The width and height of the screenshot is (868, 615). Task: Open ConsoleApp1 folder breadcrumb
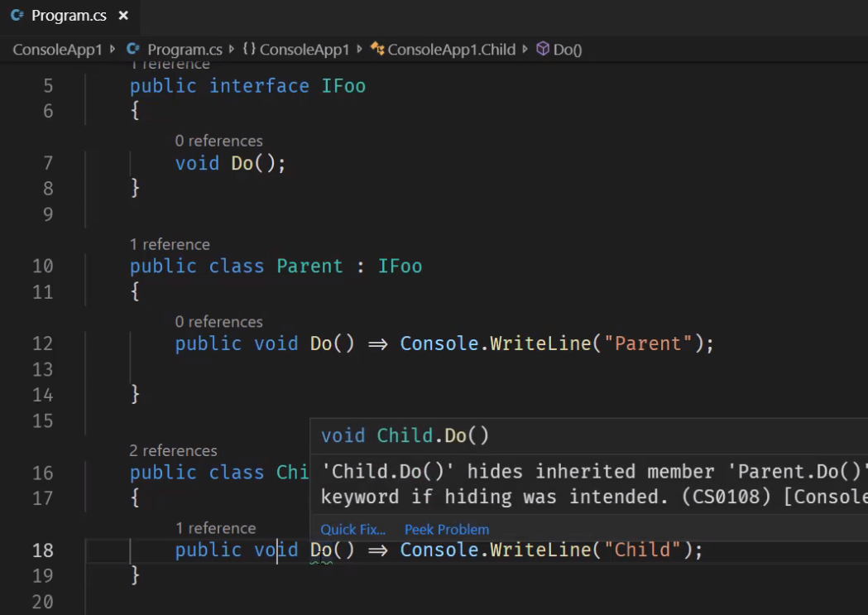(57, 50)
